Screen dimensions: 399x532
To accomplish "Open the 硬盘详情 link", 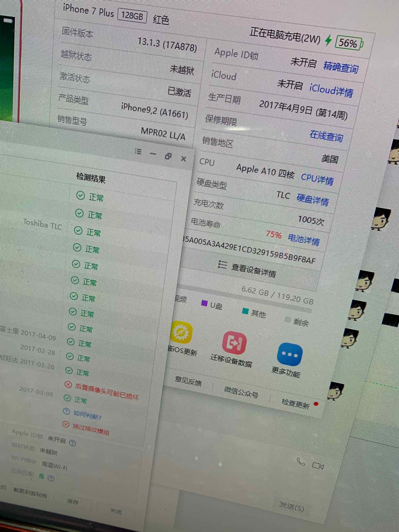I will click(x=313, y=199).
